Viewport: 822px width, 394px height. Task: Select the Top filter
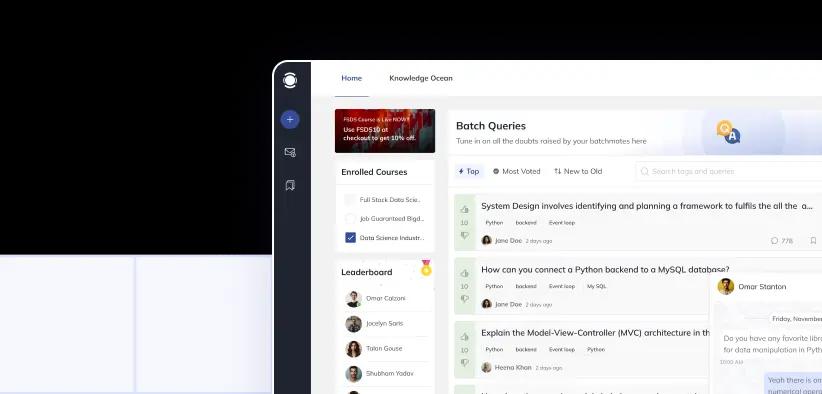[x=469, y=171]
